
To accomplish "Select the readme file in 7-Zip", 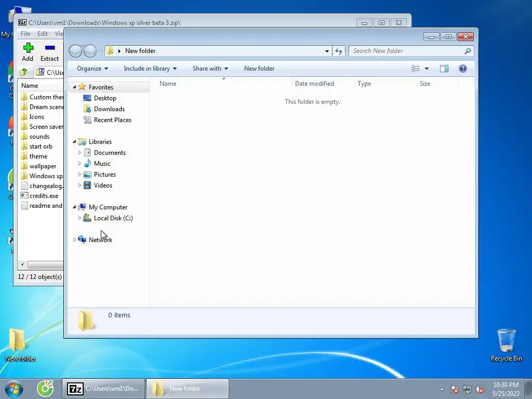I will [x=42, y=206].
